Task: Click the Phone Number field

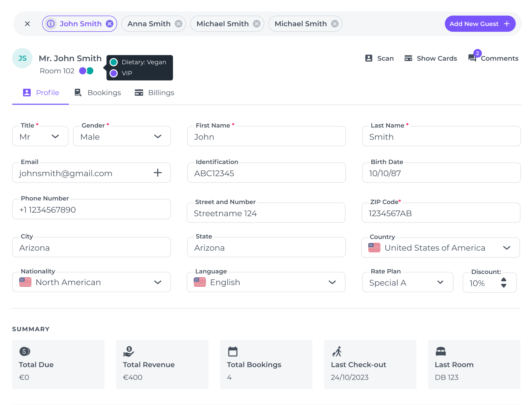Action: [x=91, y=209]
